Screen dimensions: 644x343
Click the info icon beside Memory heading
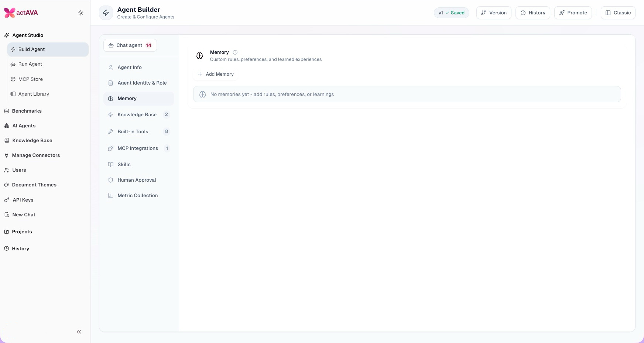[x=235, y=52]
